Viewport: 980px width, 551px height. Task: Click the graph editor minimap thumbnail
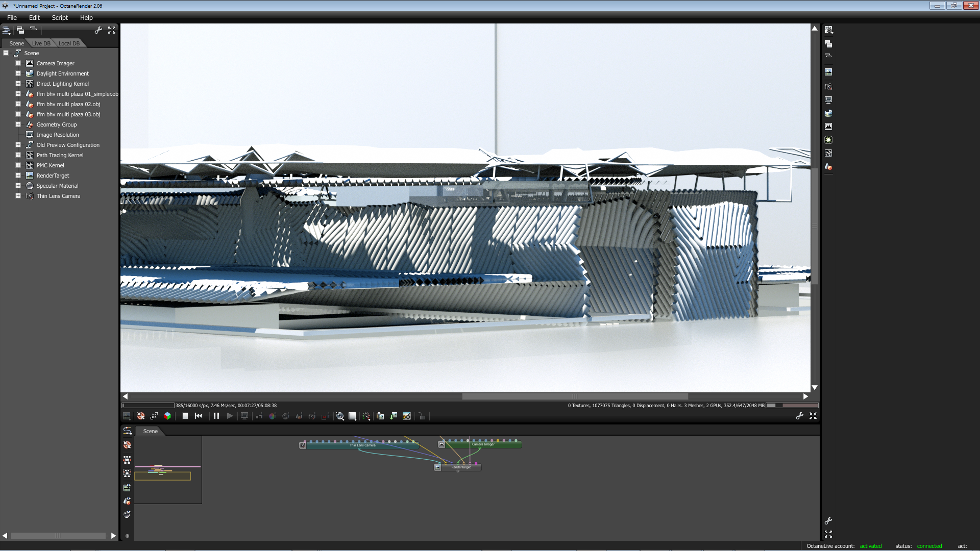click(168, 470)
